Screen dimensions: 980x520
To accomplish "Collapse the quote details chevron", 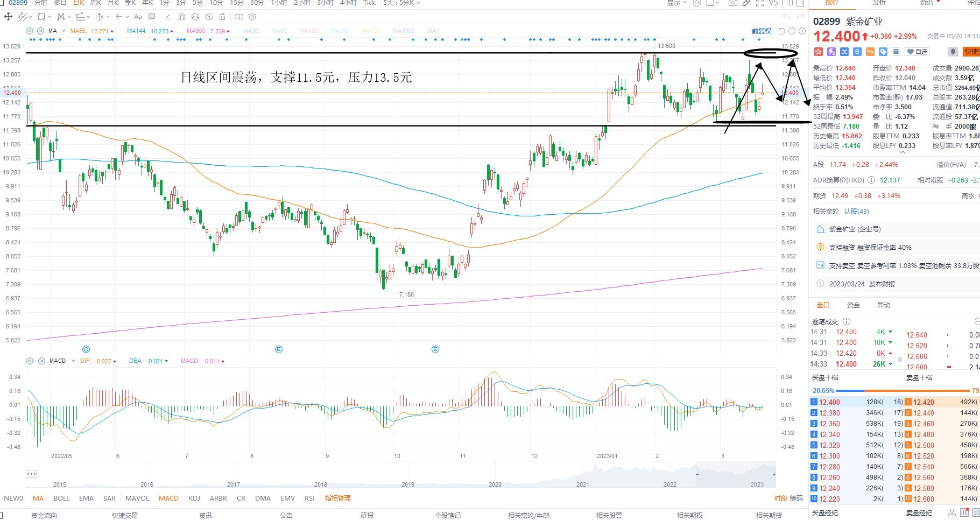I will click(903, 153).
